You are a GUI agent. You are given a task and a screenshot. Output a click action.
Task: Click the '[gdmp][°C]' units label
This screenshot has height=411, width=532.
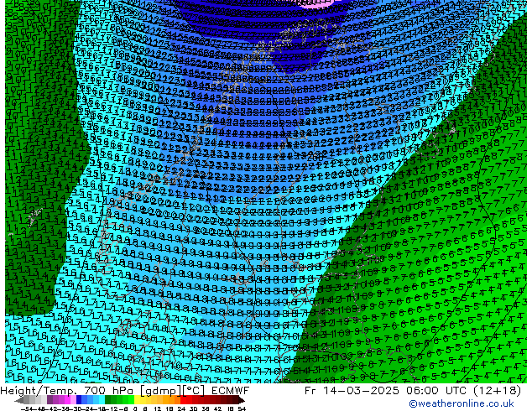pos(172,391)
